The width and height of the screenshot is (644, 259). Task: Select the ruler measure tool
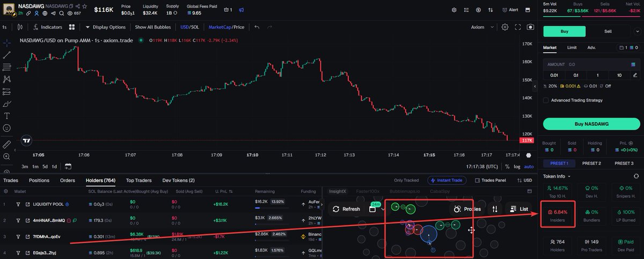tap(7, 144)
